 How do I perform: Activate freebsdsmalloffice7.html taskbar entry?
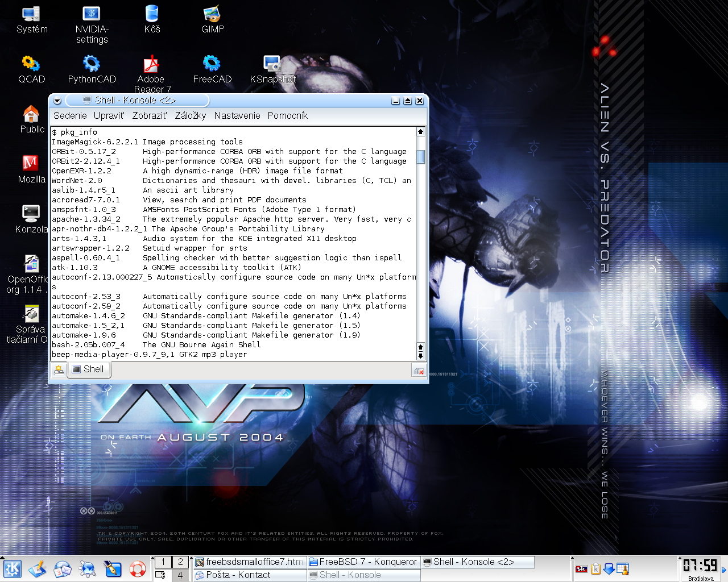point(250,562)
